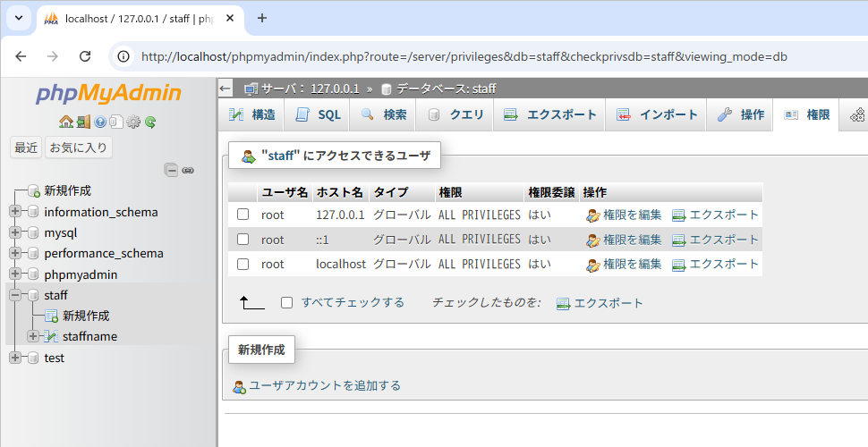Expand the staffname table node
The width and height of the screenshot is (868, 447).
[33, 336]
